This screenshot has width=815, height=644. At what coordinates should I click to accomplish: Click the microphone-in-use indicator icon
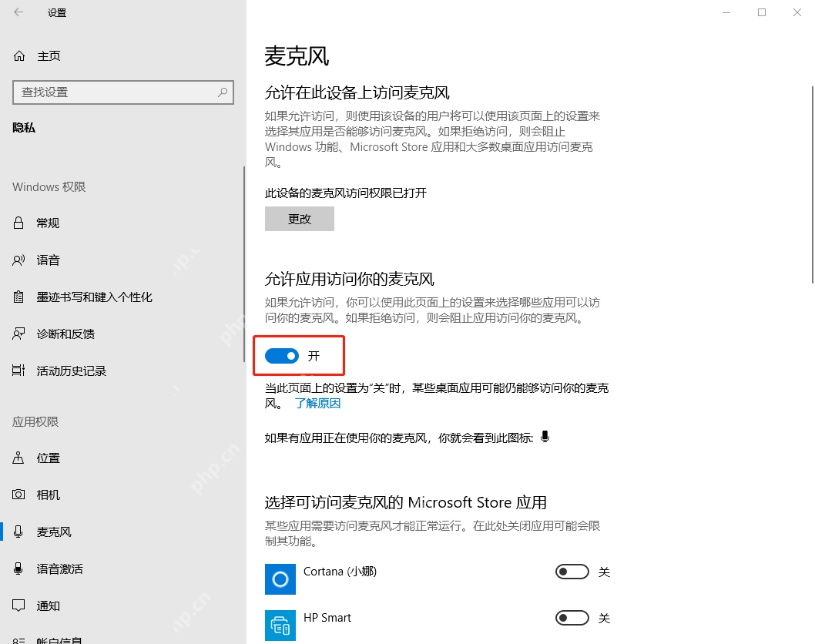(545, 437)
